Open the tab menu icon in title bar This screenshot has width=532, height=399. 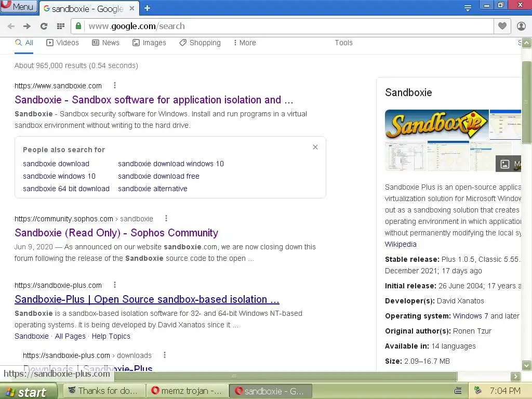[x=468, y=8]
